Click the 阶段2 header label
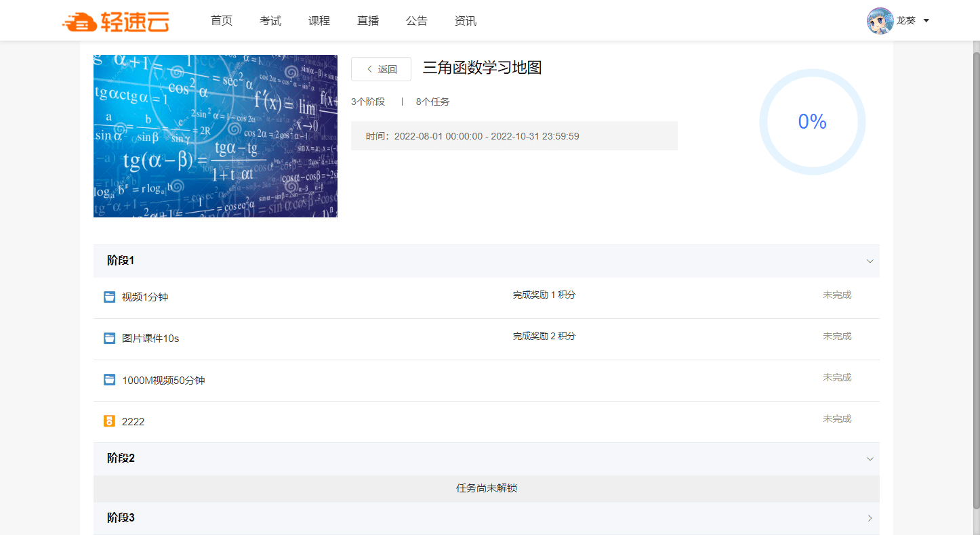This screenshot has height=535, width=980. 121,458
